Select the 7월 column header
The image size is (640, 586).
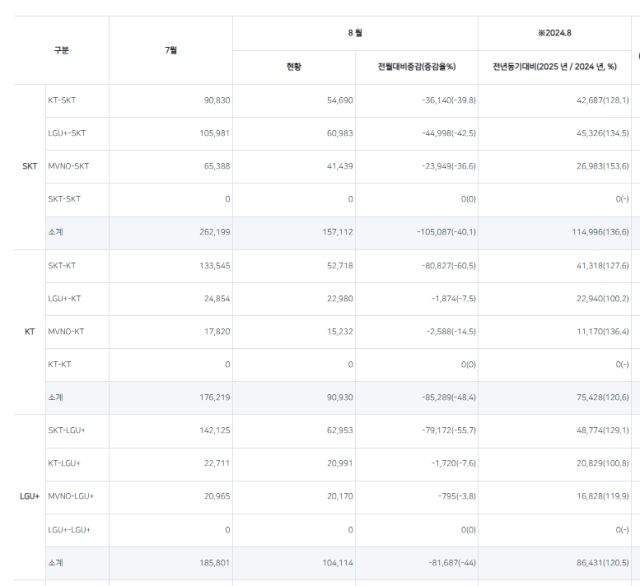coord(170,50)
